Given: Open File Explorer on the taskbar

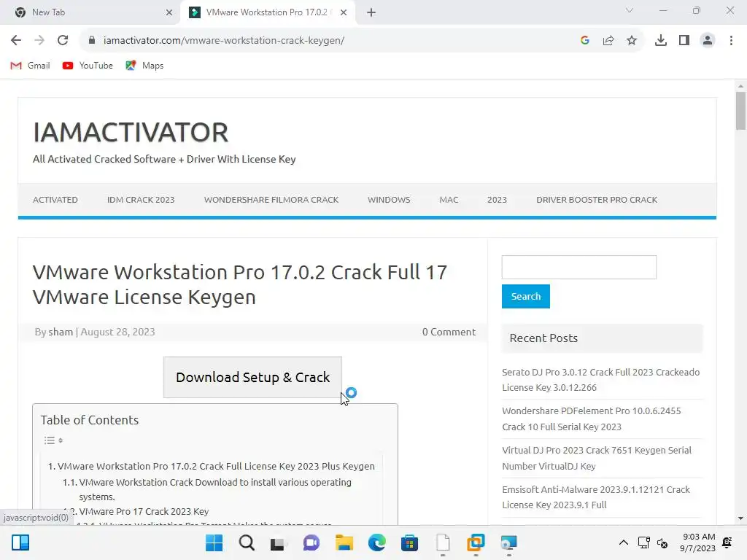Looking at the screenshot, I should click(344, 542).
